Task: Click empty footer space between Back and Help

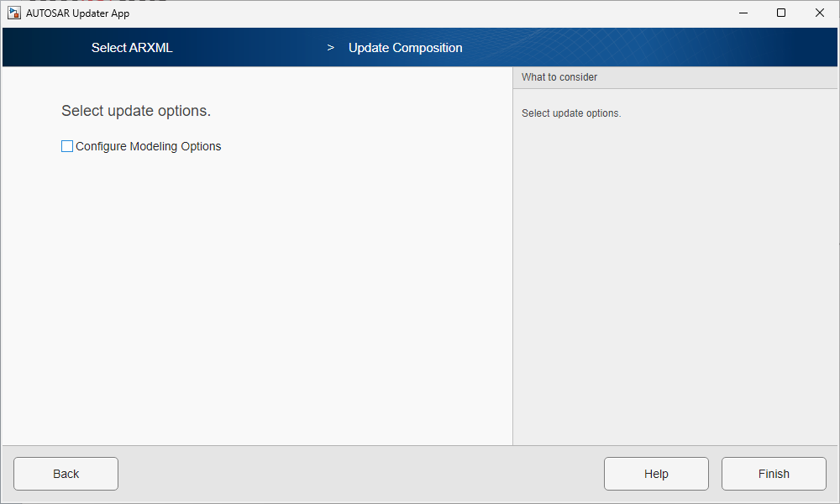Action: coord(361,474)
